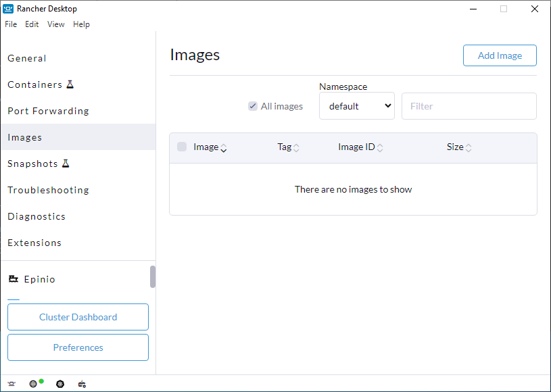Click the Kubernetes version icon in status bar

point(60,384)
